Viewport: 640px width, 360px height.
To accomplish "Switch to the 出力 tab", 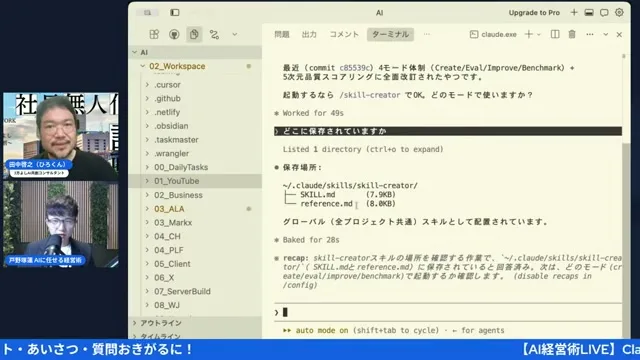I will pos(309,34).
